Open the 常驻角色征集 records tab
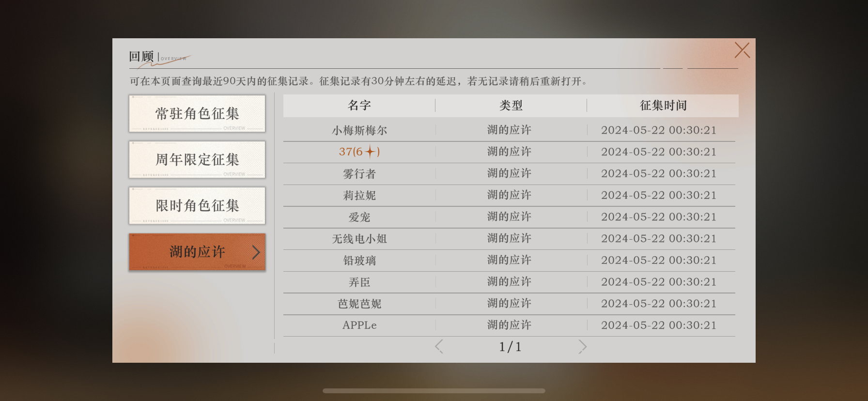 tap(197, 113)
